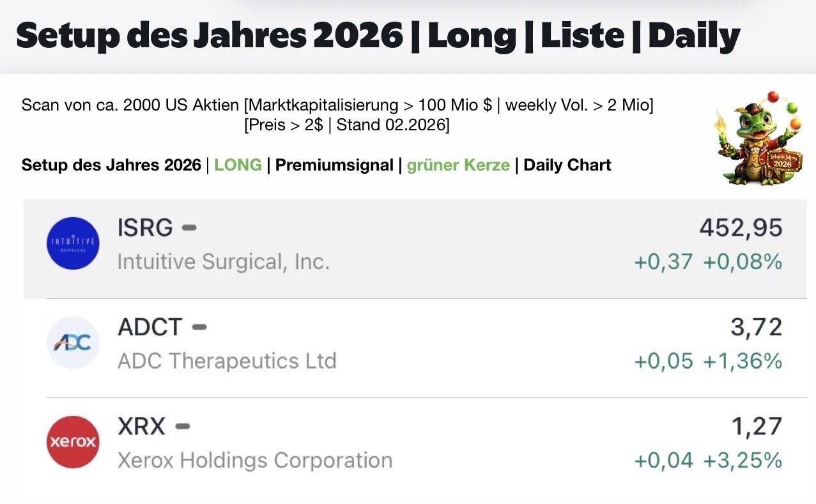Click the grey dash beside ADCT
The image size is (816, 504).
(199, 327)
